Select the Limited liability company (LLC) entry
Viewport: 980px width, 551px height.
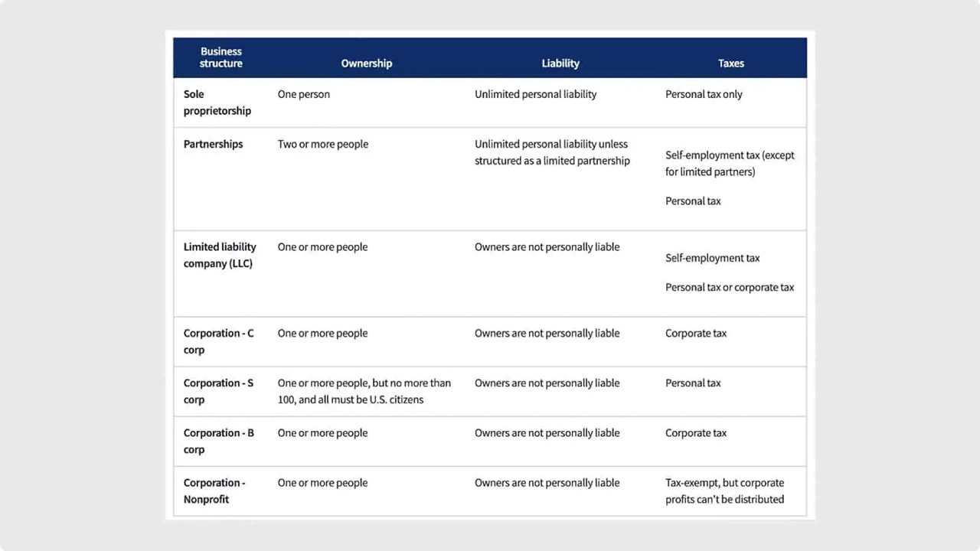click(220, 255)
